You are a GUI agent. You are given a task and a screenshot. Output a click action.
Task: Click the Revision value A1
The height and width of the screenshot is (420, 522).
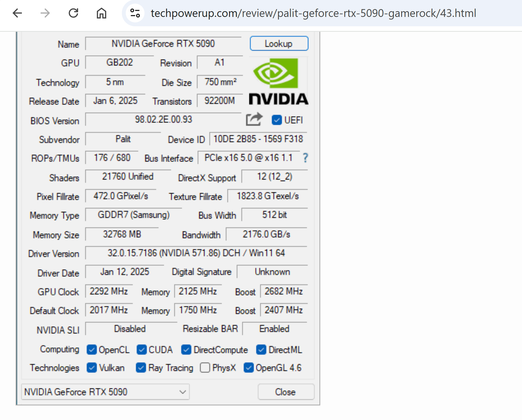(219, 62)
